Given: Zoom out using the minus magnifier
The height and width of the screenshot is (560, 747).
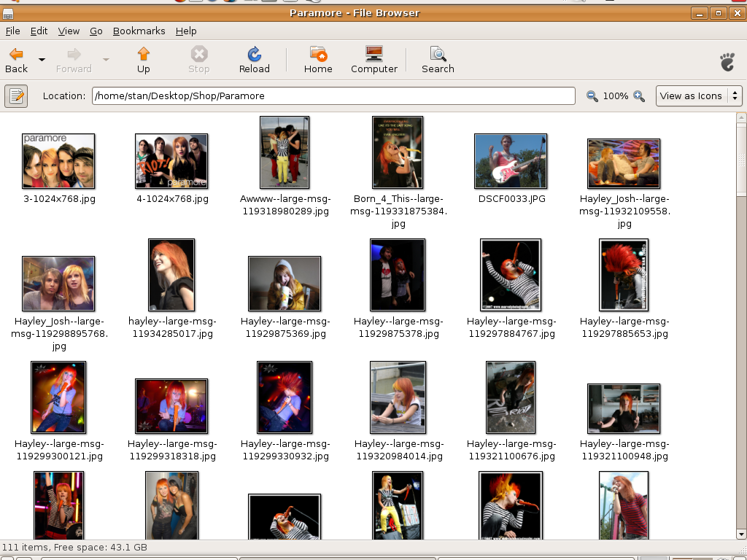Looking at the screenshot, I should click(x=592, y=96).
